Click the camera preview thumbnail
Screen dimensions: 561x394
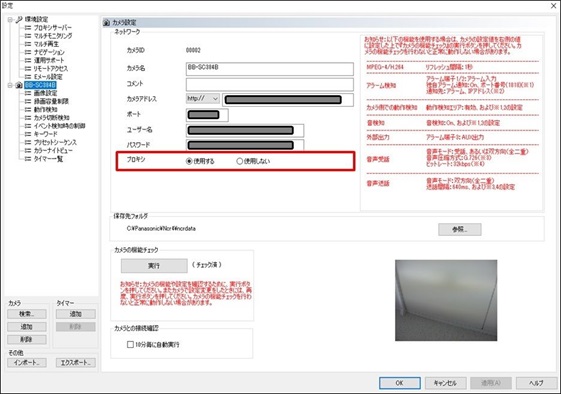click(446, 300)
